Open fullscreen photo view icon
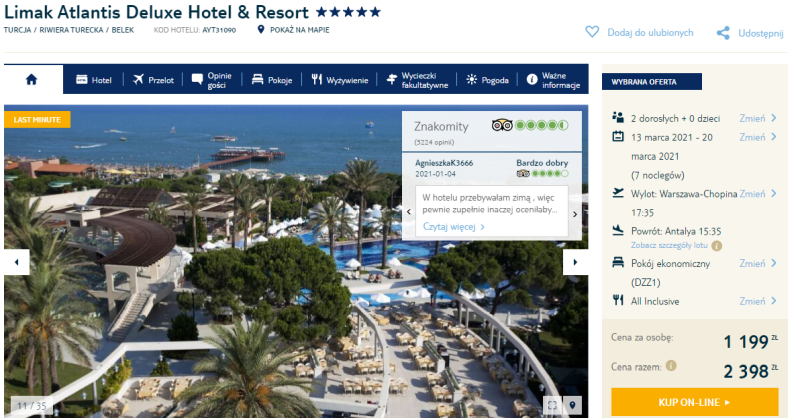 553,405
